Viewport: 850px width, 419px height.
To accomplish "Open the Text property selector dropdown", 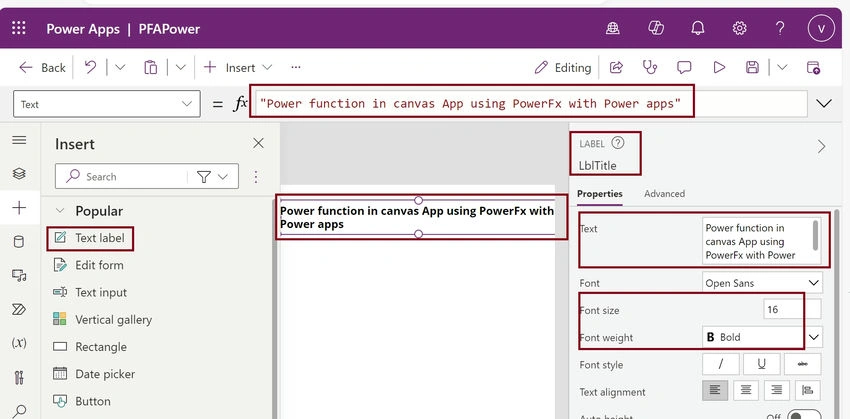I will 106,104.
